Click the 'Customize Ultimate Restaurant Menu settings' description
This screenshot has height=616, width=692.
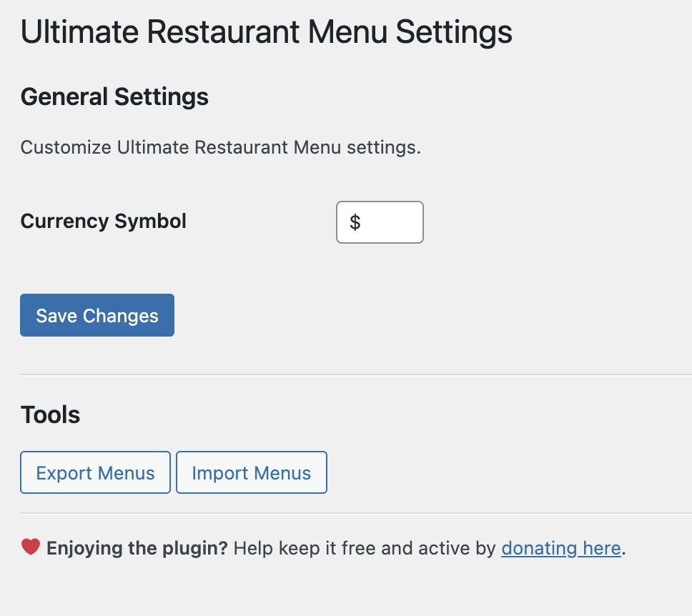[x=220, y=148]
